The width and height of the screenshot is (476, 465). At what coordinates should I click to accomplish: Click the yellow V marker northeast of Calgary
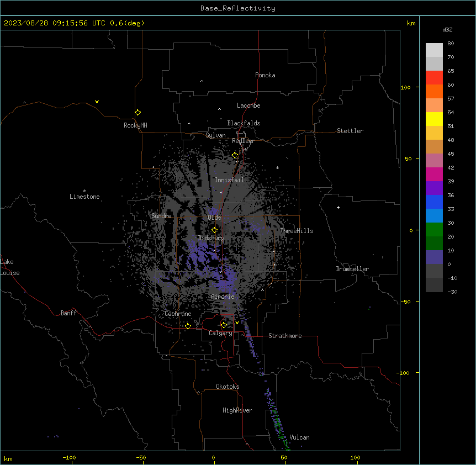point(237,323)
